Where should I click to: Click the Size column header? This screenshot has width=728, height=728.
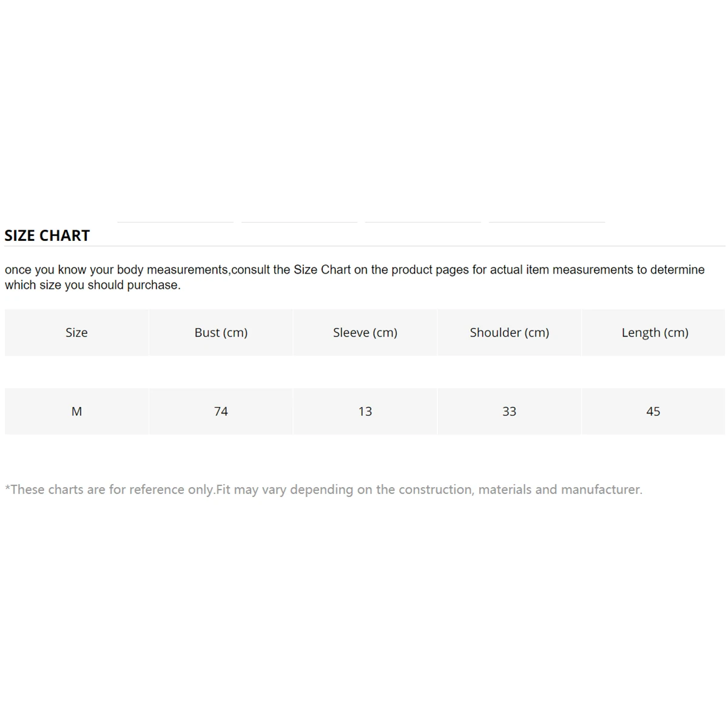click(x=76, y=332)
